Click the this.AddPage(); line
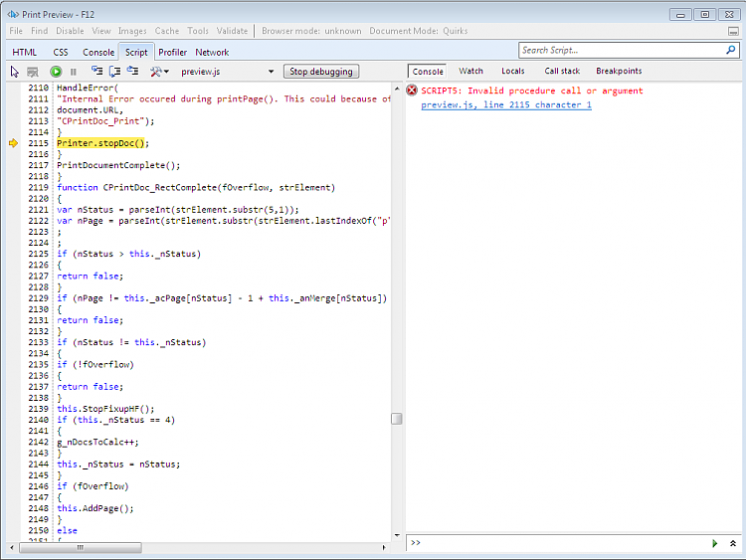The width and height of the screenshot is (746, 560). coord(95,508)
